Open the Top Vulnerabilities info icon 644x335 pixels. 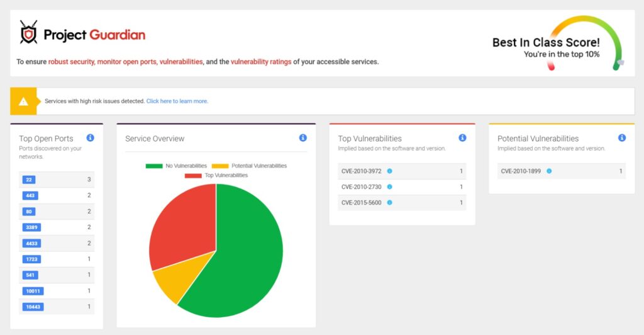[462, 138]
